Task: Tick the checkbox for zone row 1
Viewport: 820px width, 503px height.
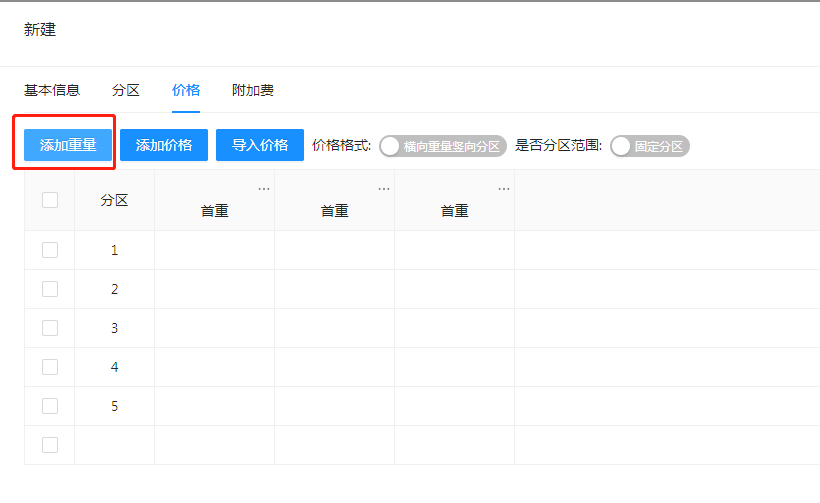Action: pyautogui.click(x=50, y=250)
